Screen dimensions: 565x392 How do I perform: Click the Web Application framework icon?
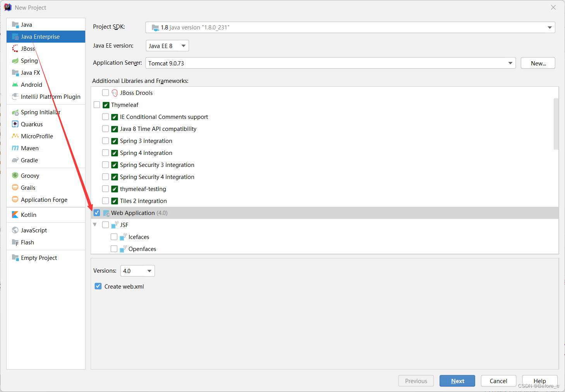(106, 213)
